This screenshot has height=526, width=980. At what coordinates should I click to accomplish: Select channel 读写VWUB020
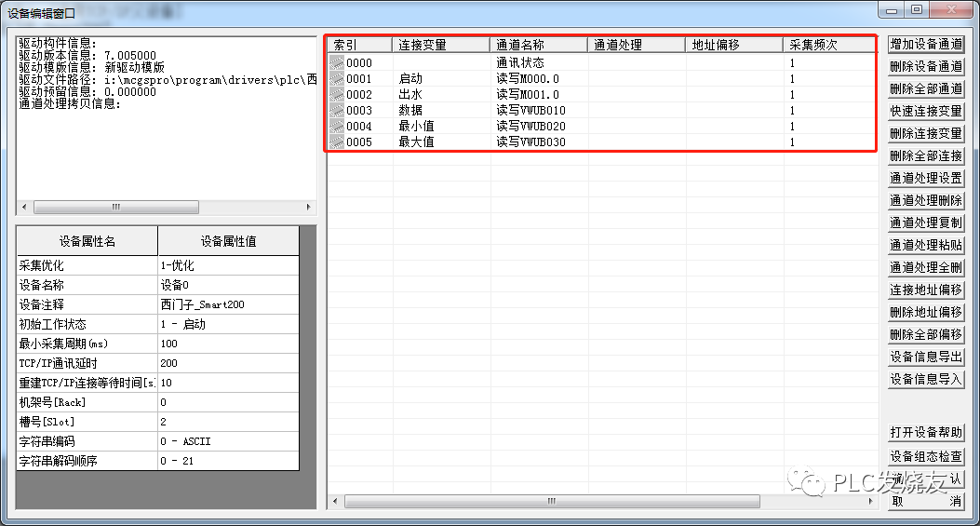530,126
